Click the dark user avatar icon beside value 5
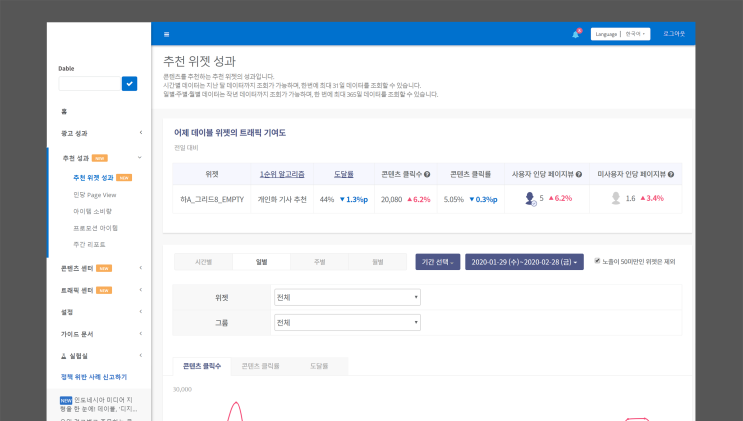The height and width of the screenshot is (421, 743). point(530,199)
